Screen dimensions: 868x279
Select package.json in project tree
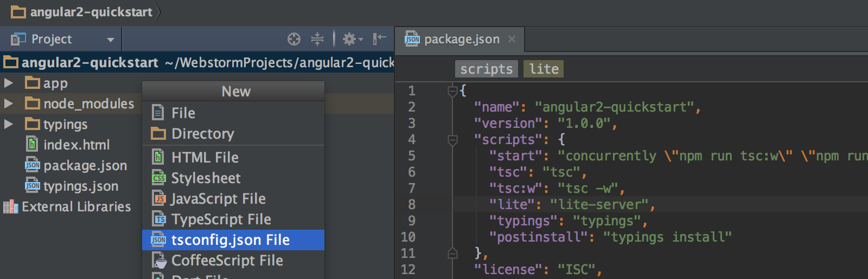(85, 165)
